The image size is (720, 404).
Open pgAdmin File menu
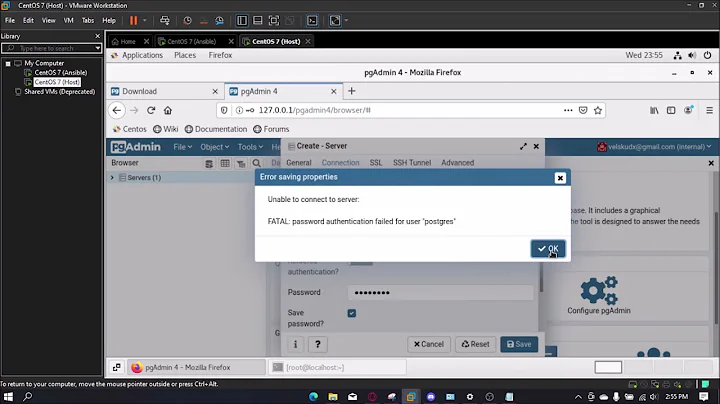tap(182, 147)
